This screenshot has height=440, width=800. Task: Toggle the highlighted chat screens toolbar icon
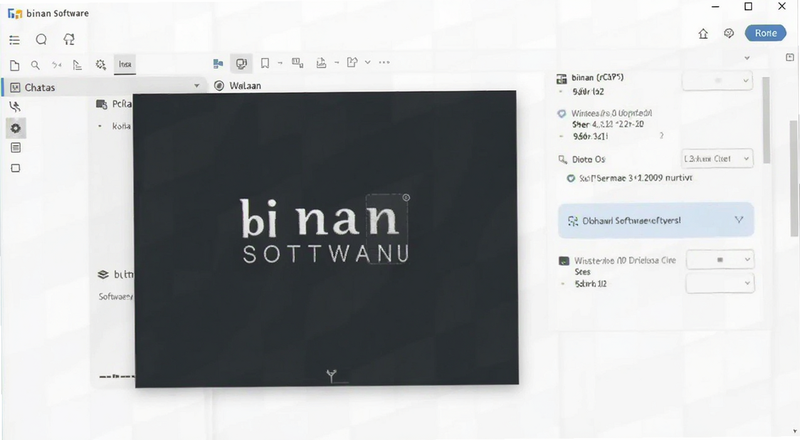click(241, 63)
